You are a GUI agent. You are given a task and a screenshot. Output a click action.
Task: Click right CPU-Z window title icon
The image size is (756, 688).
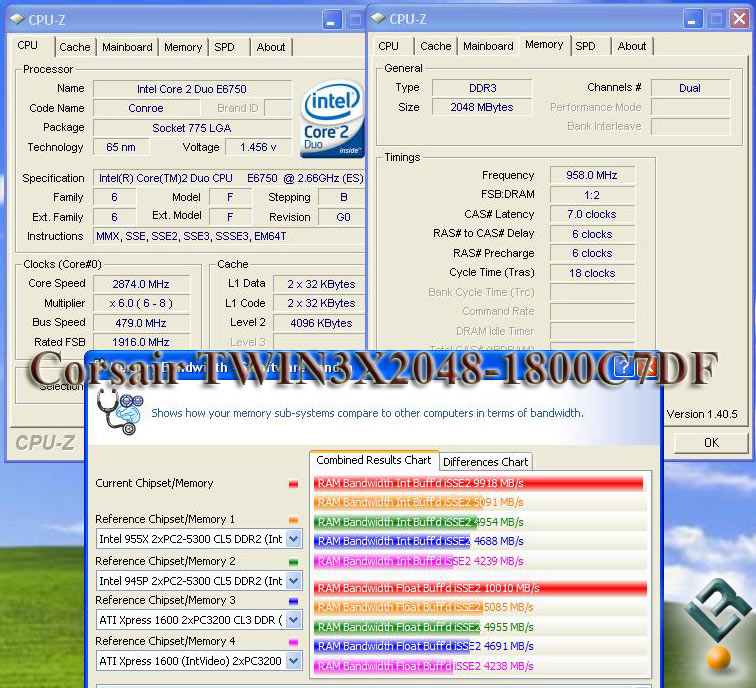coord(378,19)
